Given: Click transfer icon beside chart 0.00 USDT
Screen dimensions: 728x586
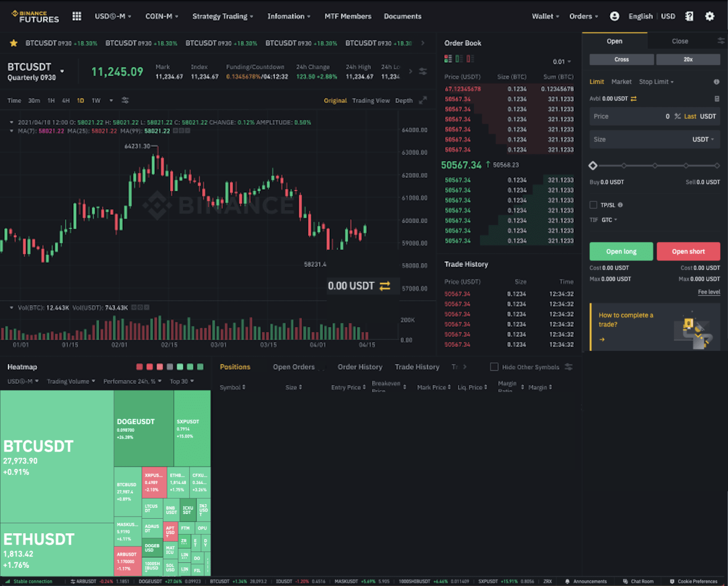Looking at the screenshot, I should [x=385, y=286].
